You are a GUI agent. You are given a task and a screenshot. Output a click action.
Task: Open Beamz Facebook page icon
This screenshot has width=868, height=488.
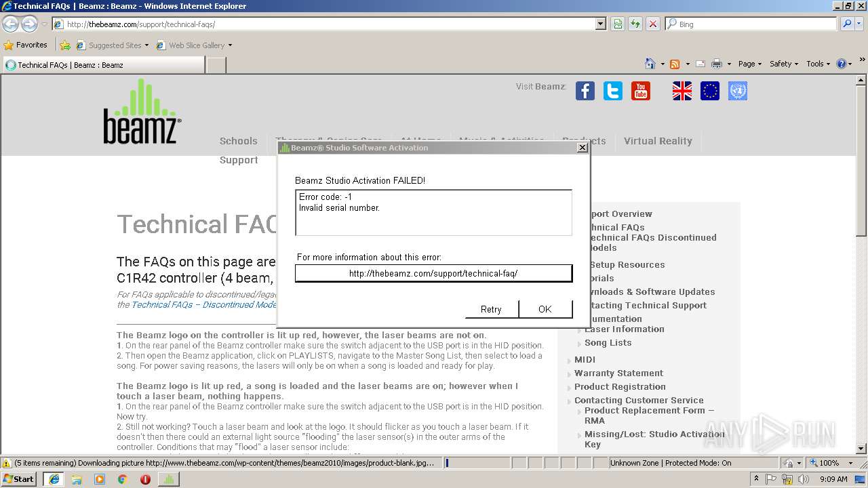(585, 91)
